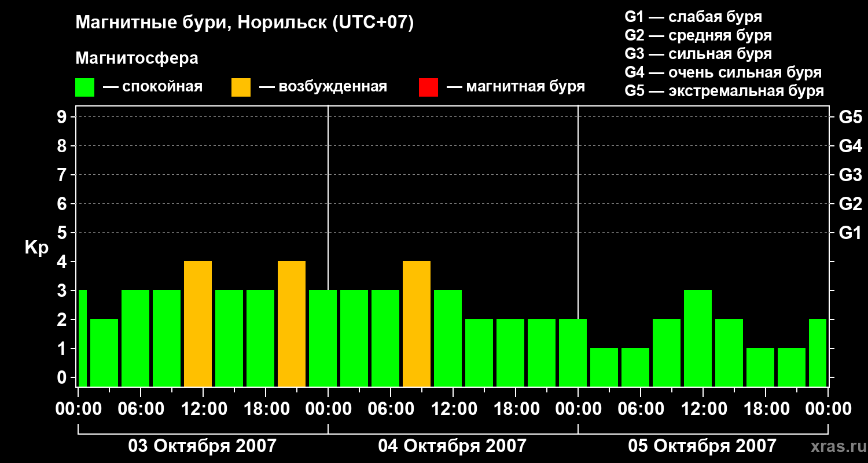Click the date label '03 Октября 2007'
Screen dimensions: 868x463
pyautogui.click(x=203, y=446)
